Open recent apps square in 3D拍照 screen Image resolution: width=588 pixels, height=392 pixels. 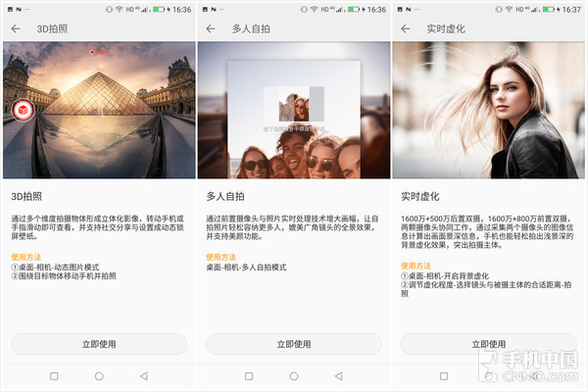pos(54,376)
